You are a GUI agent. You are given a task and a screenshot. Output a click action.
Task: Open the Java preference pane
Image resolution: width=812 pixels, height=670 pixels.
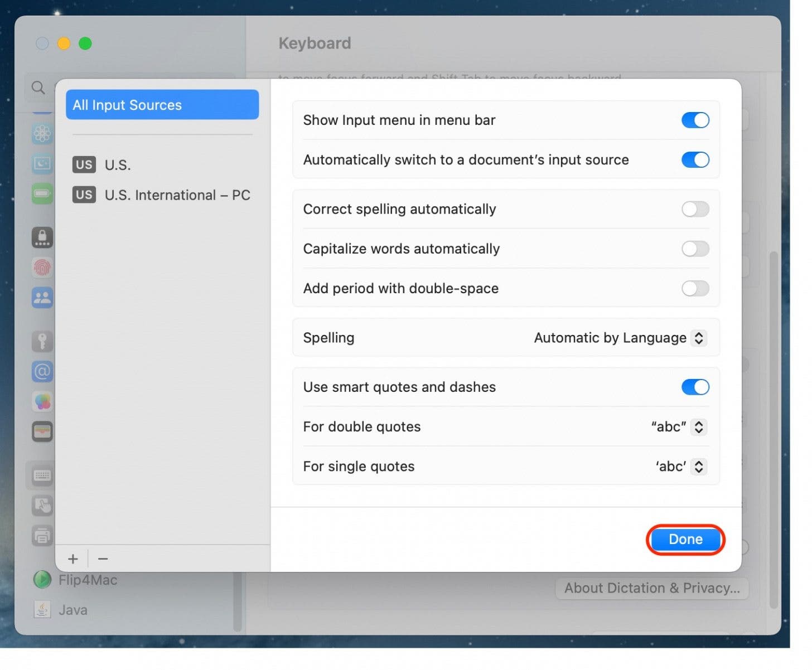pos(60,610)
